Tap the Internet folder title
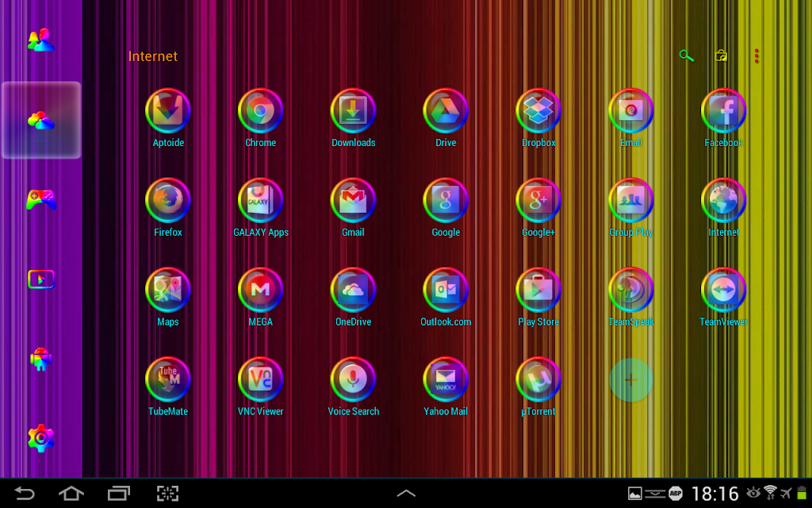Viewport: 812px width, 508px height. pos(153,56)
